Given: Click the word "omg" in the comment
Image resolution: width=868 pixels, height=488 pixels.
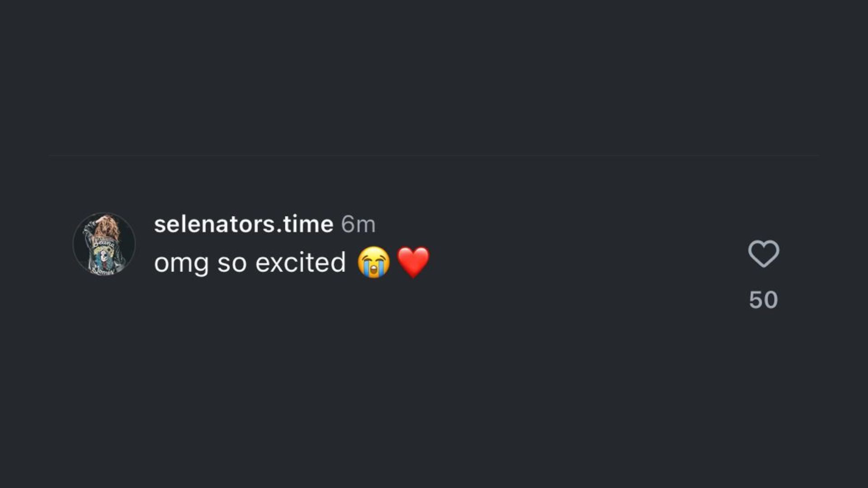Looking at the screenshot, I should point(181,263).
